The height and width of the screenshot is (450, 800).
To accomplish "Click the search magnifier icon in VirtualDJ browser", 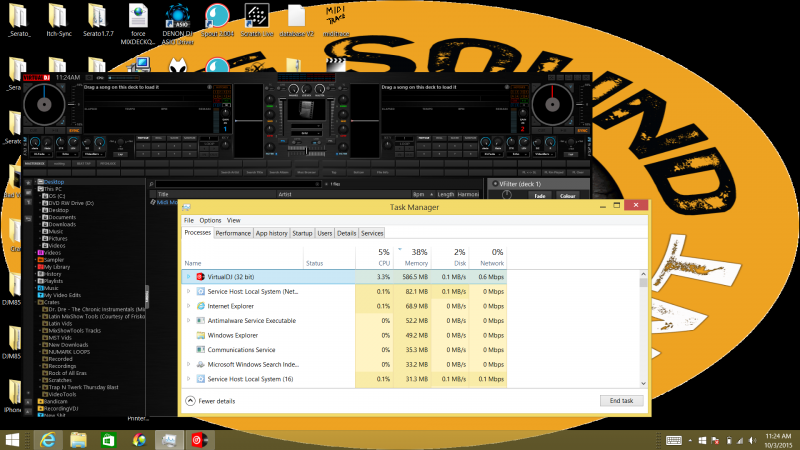I will click(x=151, y=184).
